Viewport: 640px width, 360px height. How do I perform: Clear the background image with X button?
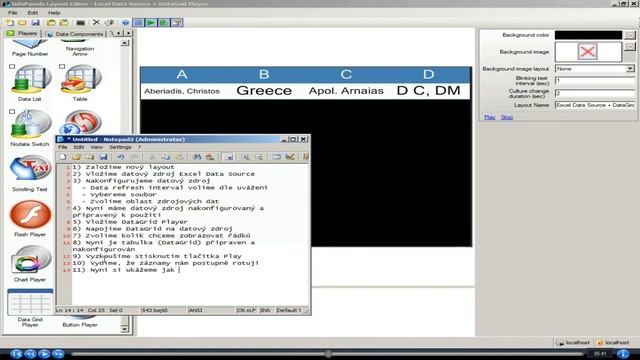coord(629,46)
